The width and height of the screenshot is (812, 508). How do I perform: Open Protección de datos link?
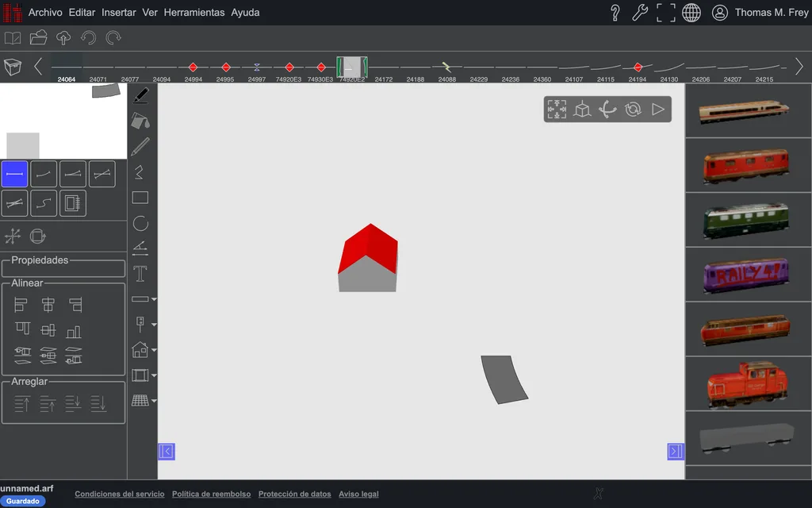tap(295, 494)
